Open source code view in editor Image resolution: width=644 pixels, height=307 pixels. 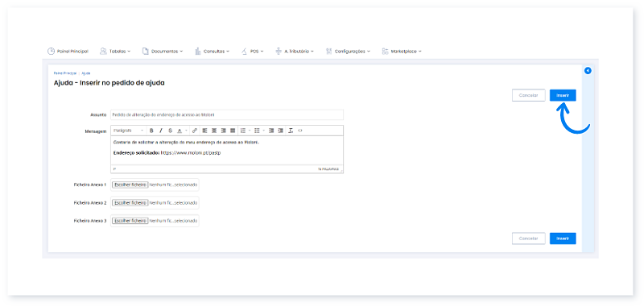click(x=300, y=131)
